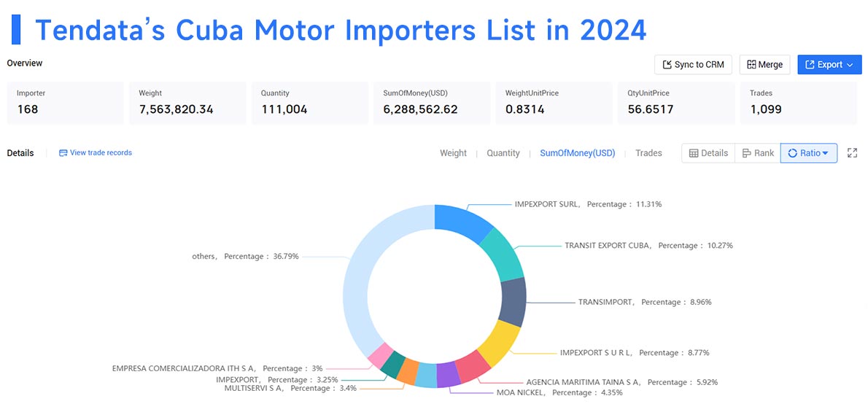This screenshot has height=404, width=868.
Task: Open View trade records link
Action: [x=96, y=152]
